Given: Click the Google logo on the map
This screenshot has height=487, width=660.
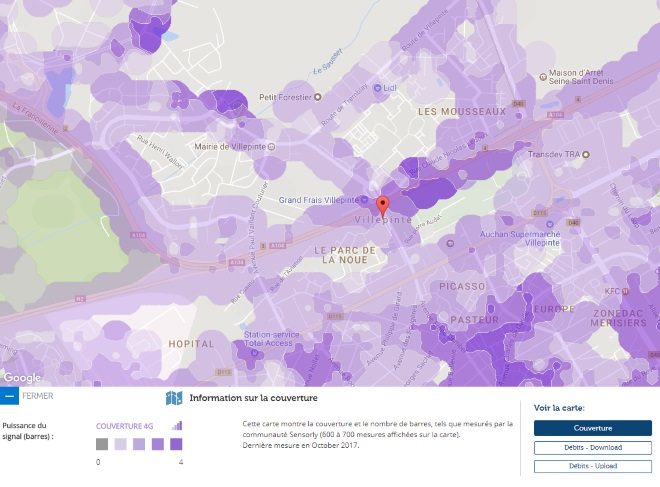Looking at the screenshot, I should coord(22,378).
